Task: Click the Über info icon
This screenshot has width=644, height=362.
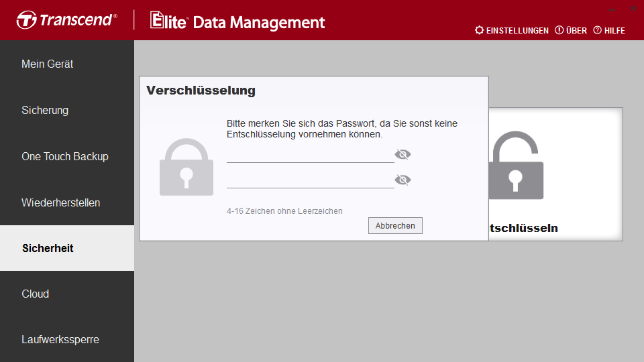Action: click(559, 30)
